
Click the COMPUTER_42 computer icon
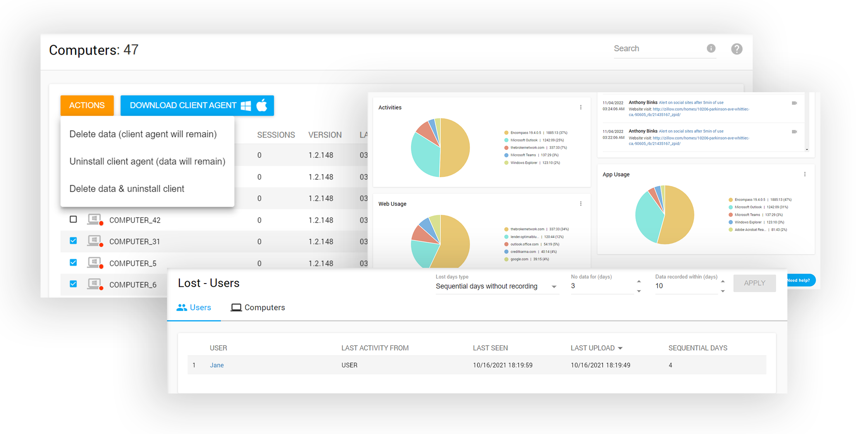[95, 219]
